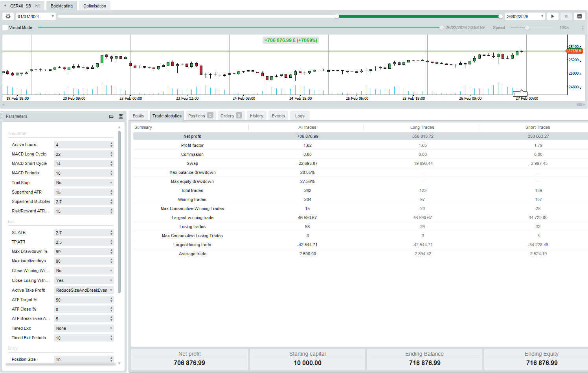Open the Logs tab

(x=300, y=116)
